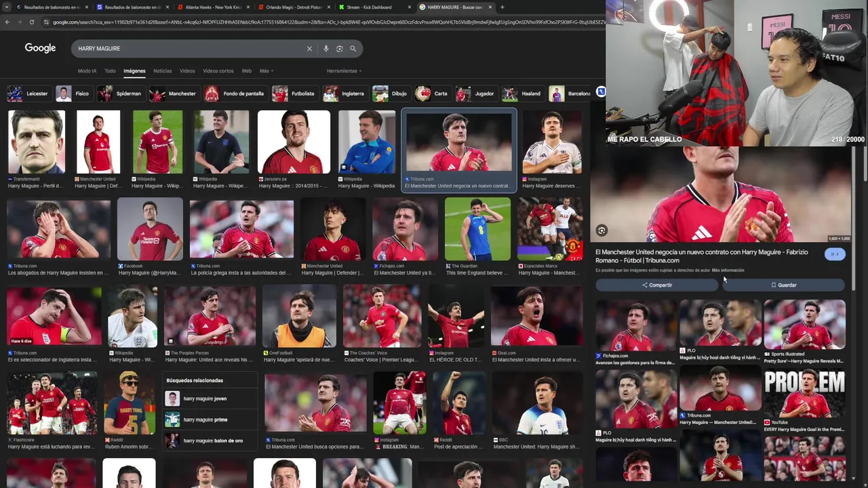Viewport: 868px width, 488px height.
Task: Open the Instagram 'Harry Maguire deserves' thumbnail
Action: pyautogui.click(x=552, y=142)
